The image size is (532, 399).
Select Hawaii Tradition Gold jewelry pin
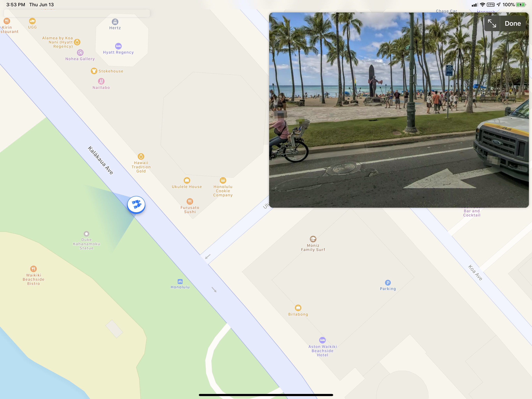coord(141,156)
